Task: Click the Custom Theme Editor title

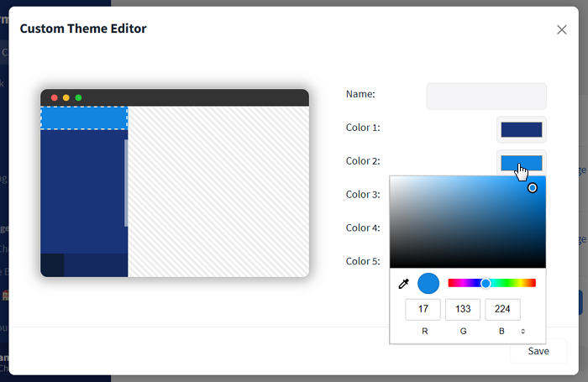Action: [x=83, y=29]
